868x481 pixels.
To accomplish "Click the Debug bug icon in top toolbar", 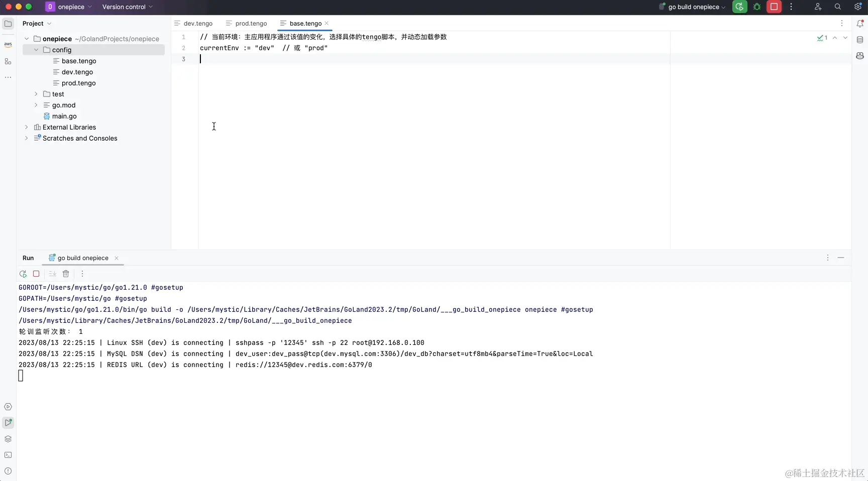I will [757, 7].
